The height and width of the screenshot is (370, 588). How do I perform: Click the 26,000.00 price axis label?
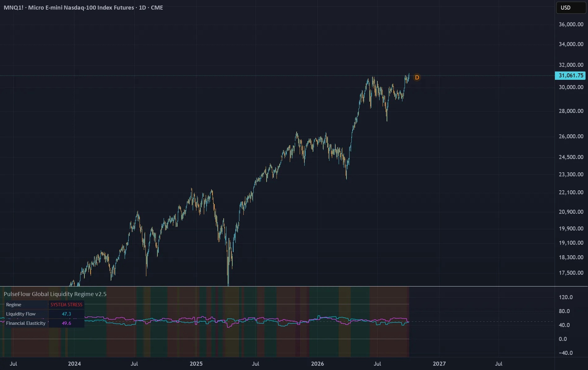click(571, 136)
